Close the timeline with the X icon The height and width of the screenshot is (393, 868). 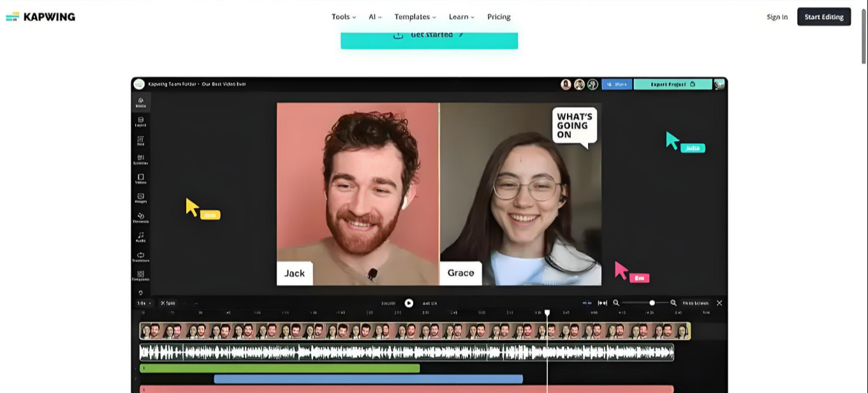(x=719, y=303)
